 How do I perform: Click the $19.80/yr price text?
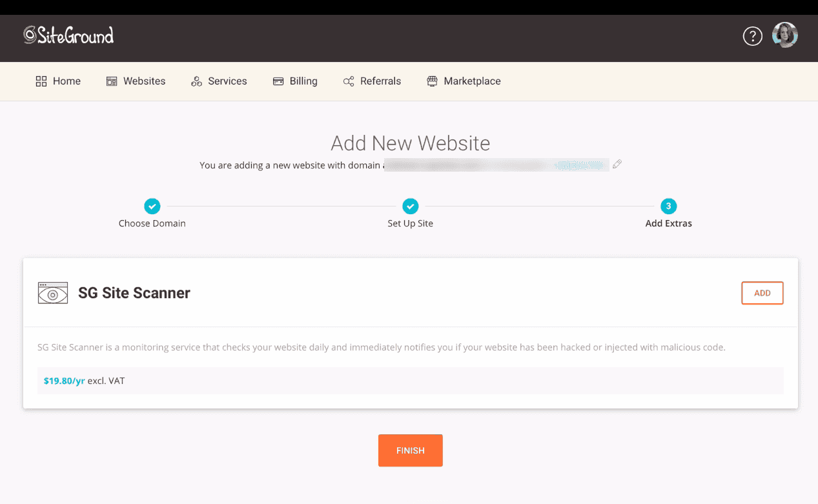[x=65, y=381]
